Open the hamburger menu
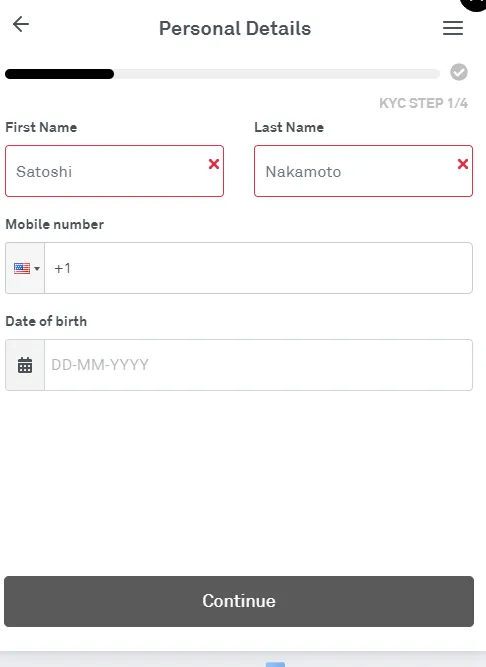 (453, 28)
